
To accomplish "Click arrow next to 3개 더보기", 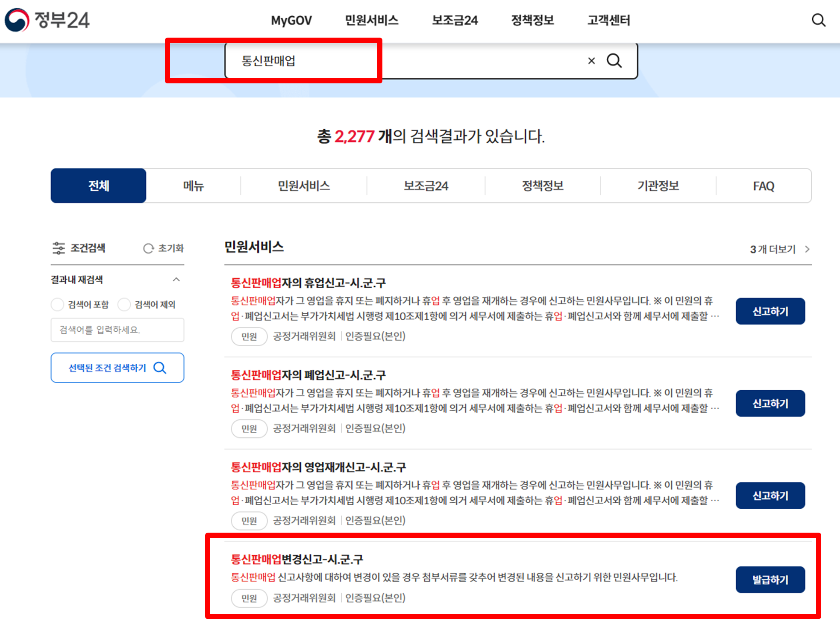I will (x=807, y=249).
